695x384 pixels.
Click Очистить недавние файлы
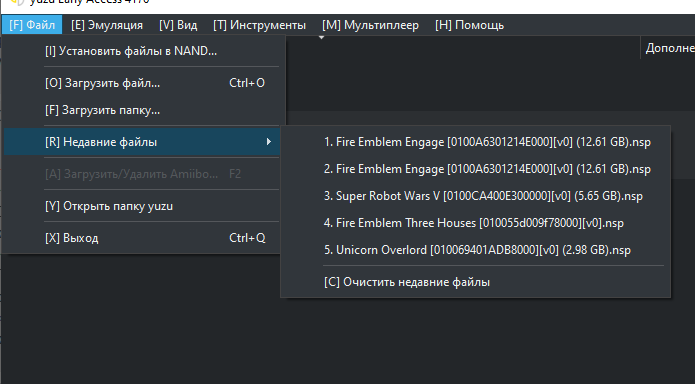click(476, 282)
